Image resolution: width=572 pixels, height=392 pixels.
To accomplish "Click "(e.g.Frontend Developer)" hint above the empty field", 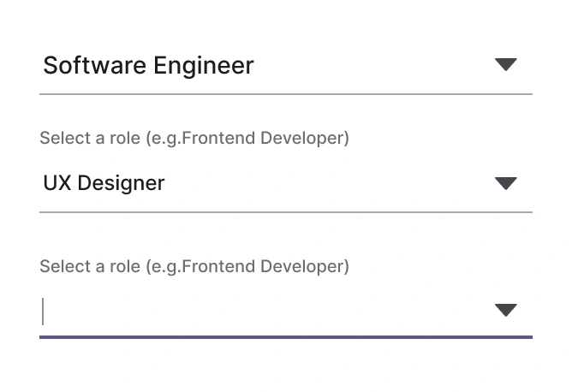I will tap(247, 266).
